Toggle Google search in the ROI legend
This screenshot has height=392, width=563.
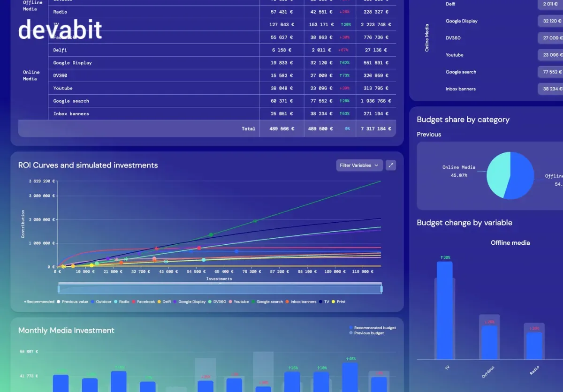pyautogui.click(x=267, y=302)
